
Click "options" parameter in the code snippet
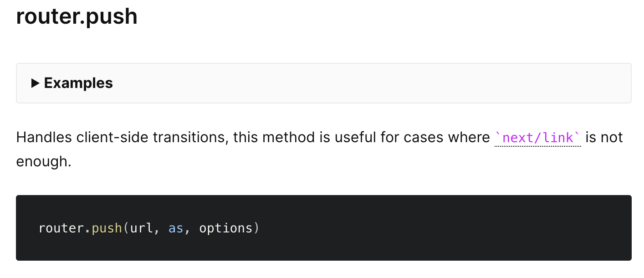226,228
